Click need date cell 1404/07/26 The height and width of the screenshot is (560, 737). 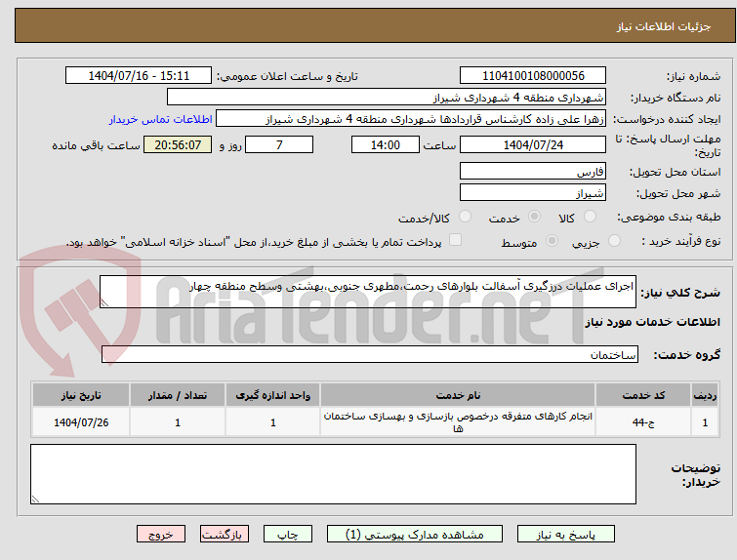[x=81, y=422]
